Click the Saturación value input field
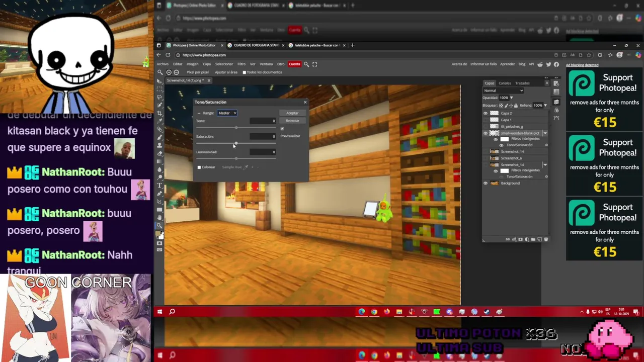 coord(263,136)
